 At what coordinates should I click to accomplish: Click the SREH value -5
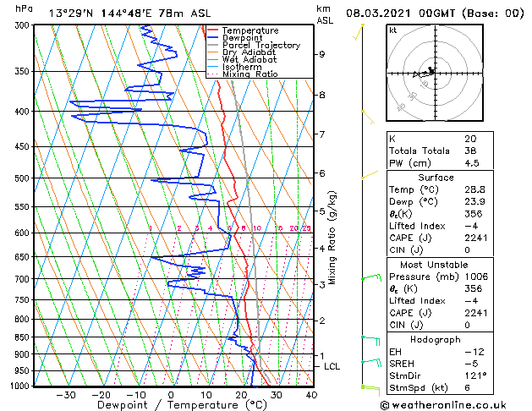click(472, 364)
